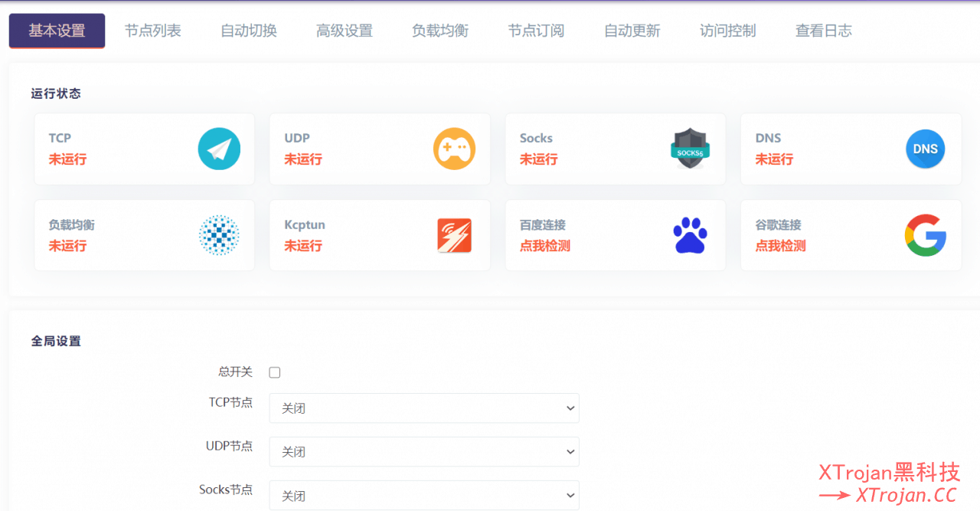Expand the Socks节点 selection dropdown

(x=423, y=496)
